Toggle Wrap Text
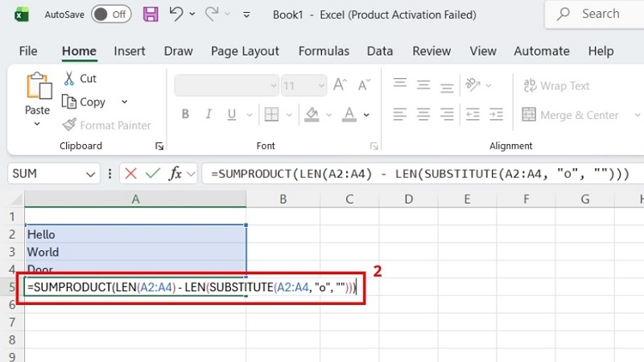The image size is (644, 362). 556,86
